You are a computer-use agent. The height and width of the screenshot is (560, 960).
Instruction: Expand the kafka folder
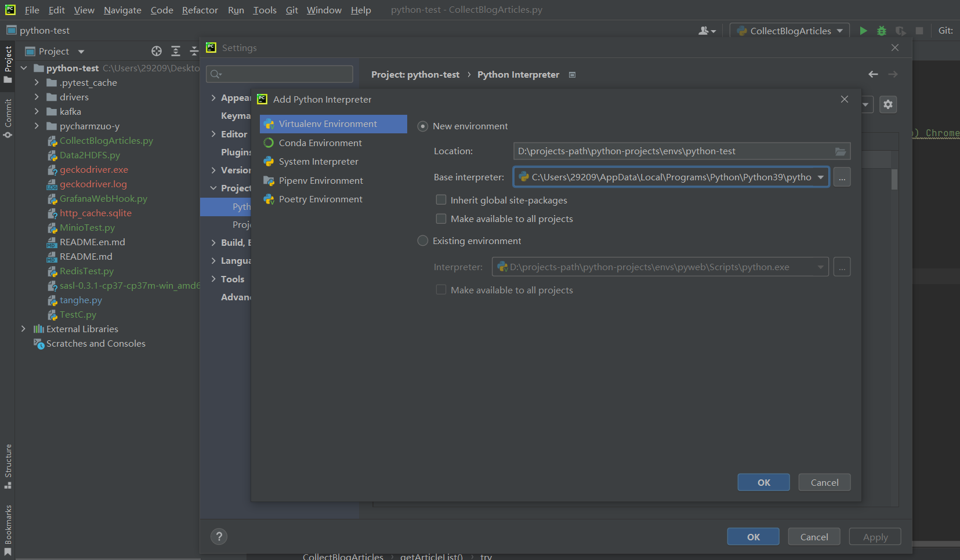[x=37, y=111]
